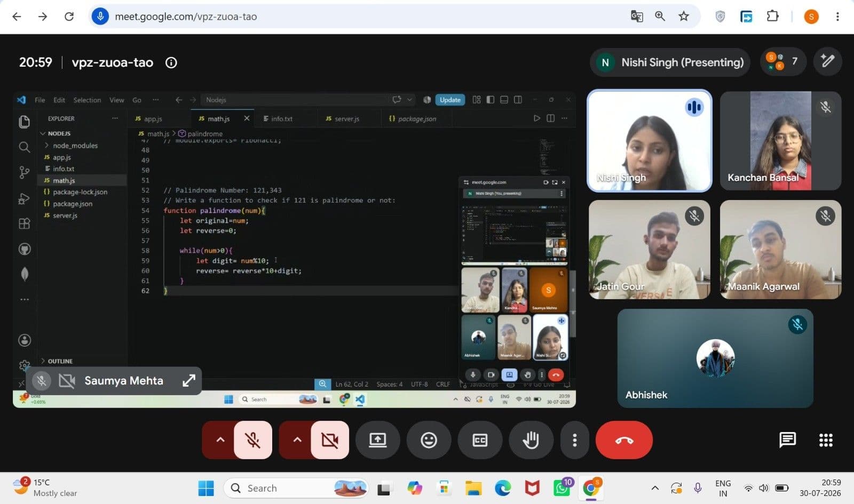Expand node_modules folder in the shared Explorer

[75, 146]
